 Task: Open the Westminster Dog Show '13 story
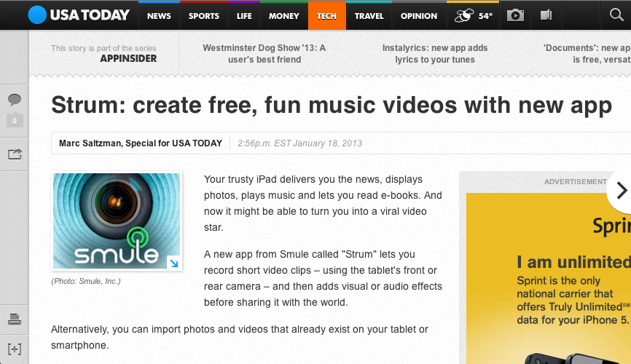coord(264,54)
